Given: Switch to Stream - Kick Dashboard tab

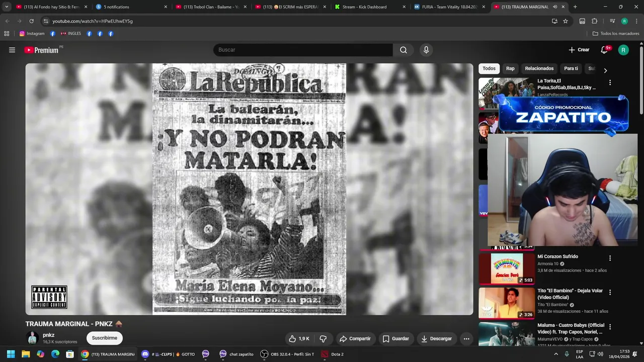Looking at the screenshot, I should 370,7.
